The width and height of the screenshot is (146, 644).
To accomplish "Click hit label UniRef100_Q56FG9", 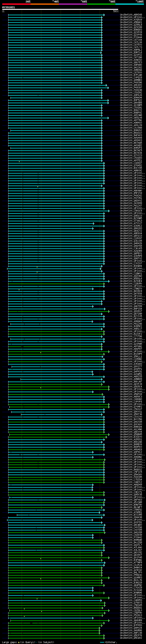I will click(131, 394).
